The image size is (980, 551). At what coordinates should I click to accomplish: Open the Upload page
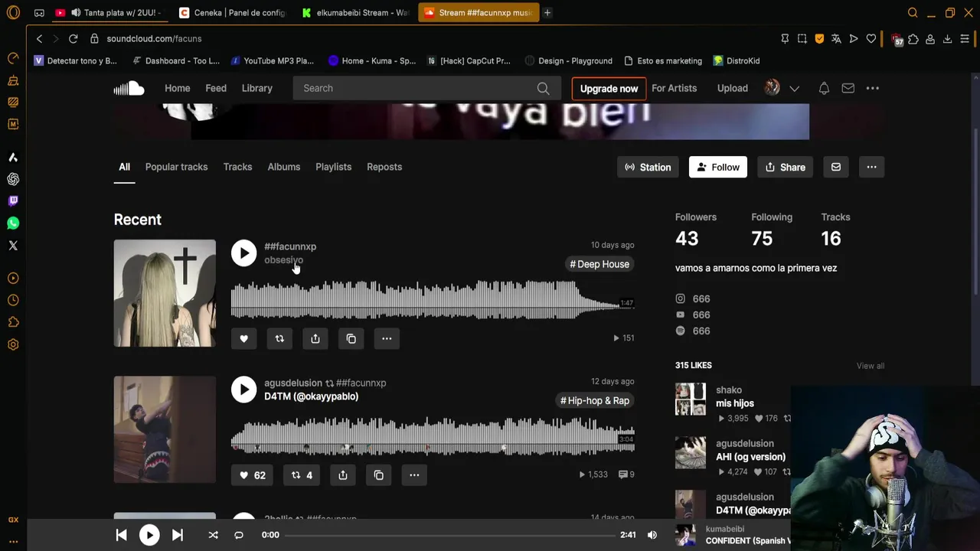[x=732, y=88]
